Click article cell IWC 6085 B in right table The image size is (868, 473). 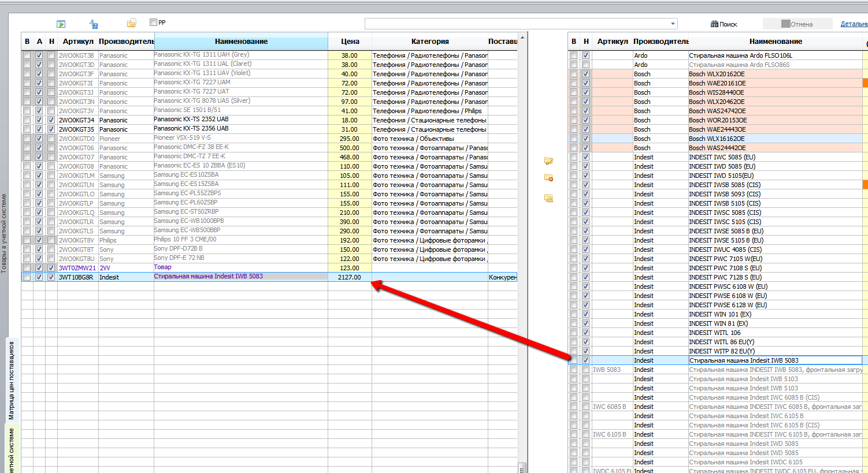[x=612, y=407]
